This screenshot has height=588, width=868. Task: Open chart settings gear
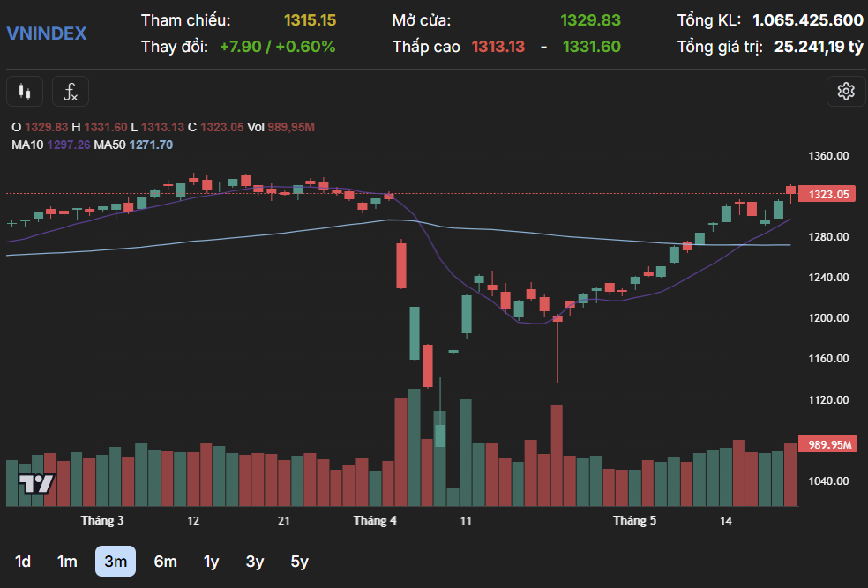[845, 91]
